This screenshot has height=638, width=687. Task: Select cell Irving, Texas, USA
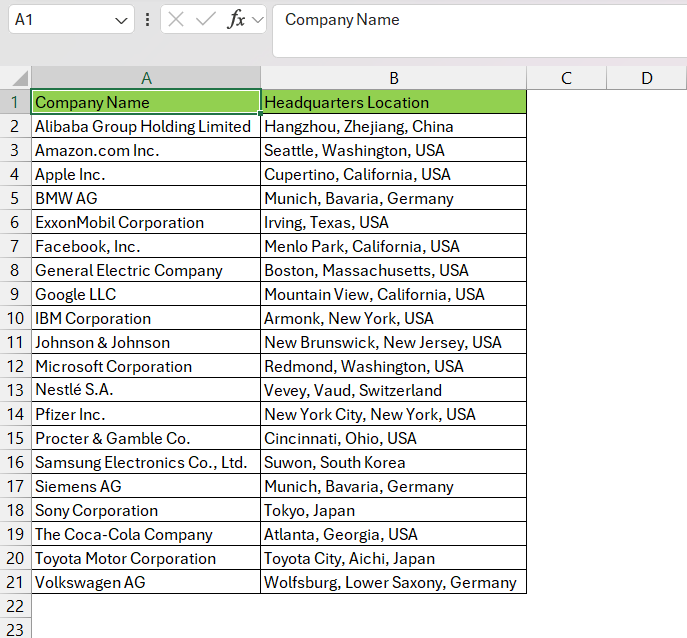[393, 222]
